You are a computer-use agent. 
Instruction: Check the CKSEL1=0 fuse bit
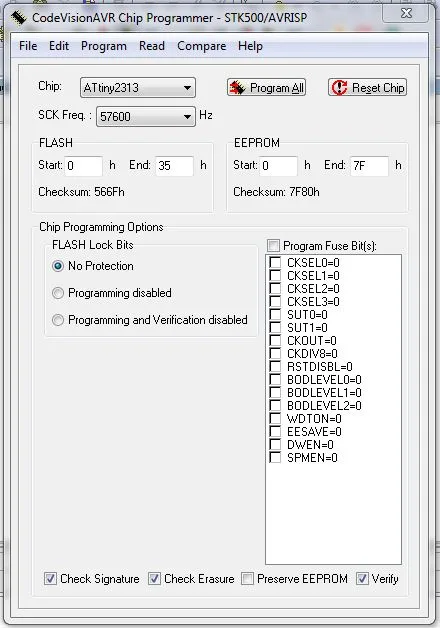[x=275, y=276]
